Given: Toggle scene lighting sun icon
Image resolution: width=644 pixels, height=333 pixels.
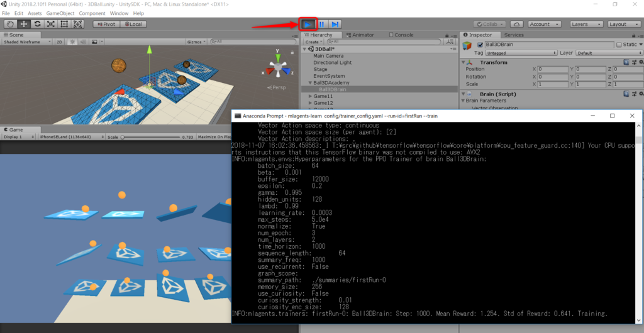Looking at the screenshot, I should point(73,42).
